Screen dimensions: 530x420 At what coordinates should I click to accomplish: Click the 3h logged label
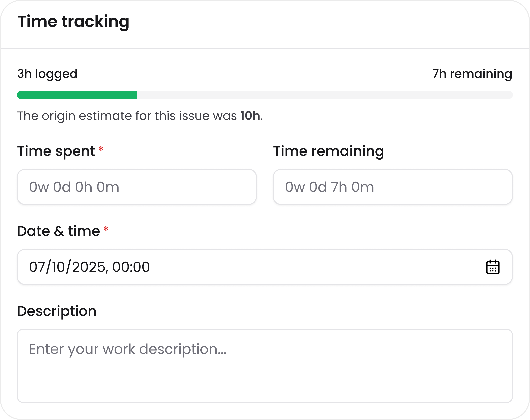[x=47, y=73]
